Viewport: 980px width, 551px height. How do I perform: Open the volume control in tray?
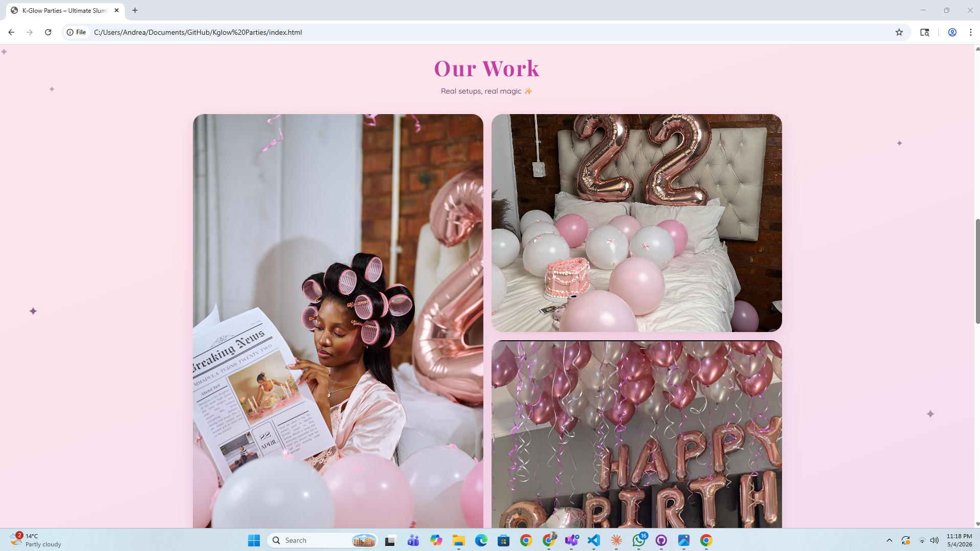(934, 540)
